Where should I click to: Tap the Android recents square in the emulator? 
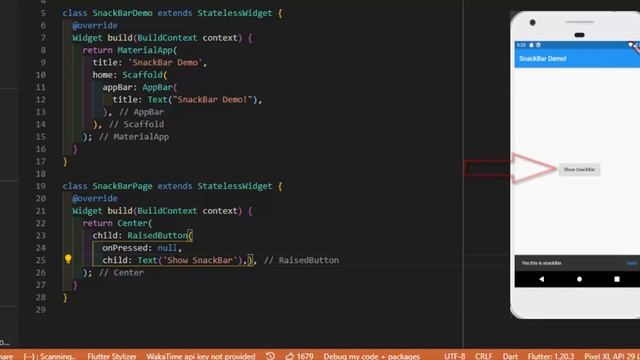(x=617, y=279)
